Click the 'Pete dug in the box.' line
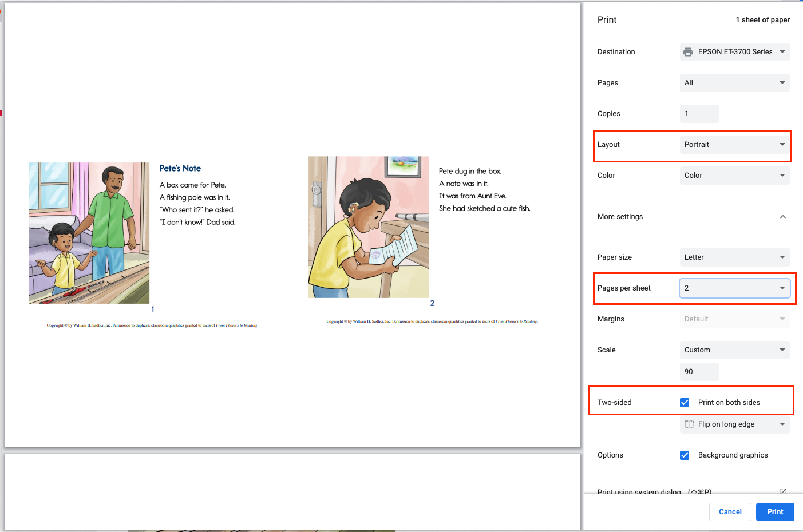The image size is (803, 532). tap(470, 171)
